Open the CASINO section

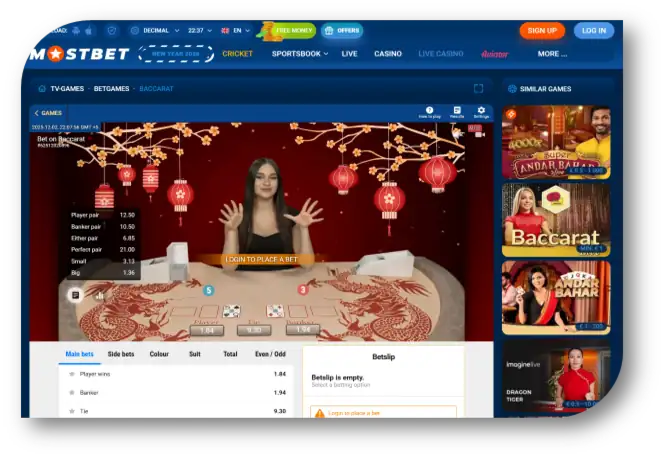click(388, 54)
